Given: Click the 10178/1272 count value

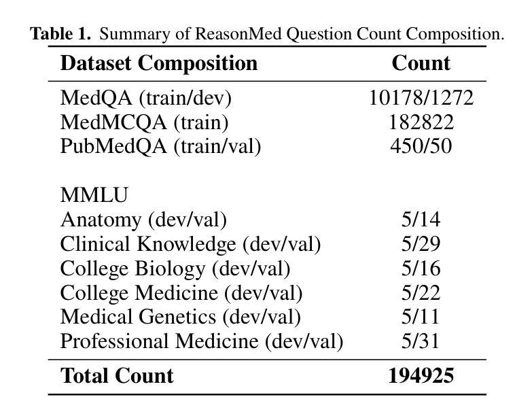Looking at the screenshot, I should point(421,98).
